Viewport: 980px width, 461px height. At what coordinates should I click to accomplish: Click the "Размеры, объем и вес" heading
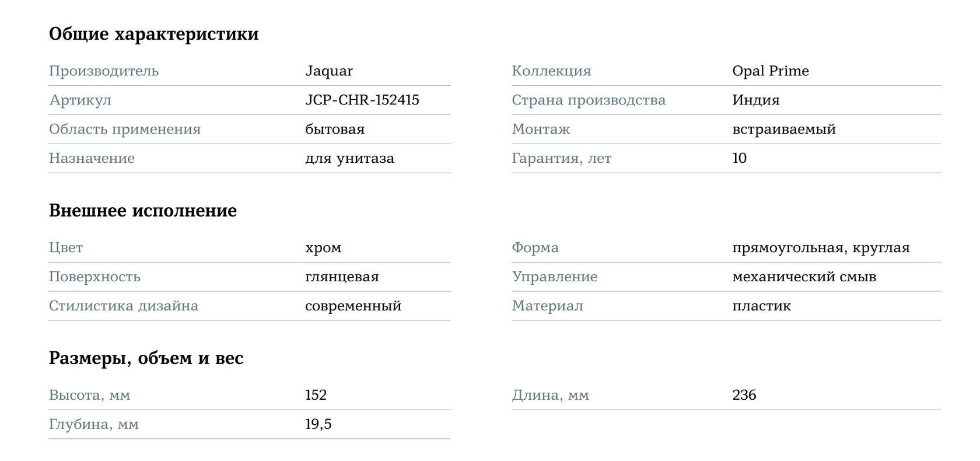[x=146, y=358]
